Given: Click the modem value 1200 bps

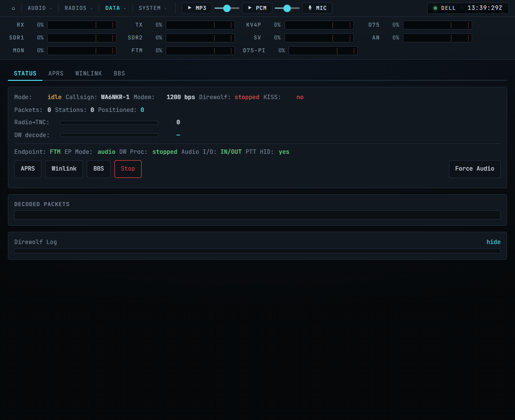Looking at the screenshot, I should (x=181, y=97).
